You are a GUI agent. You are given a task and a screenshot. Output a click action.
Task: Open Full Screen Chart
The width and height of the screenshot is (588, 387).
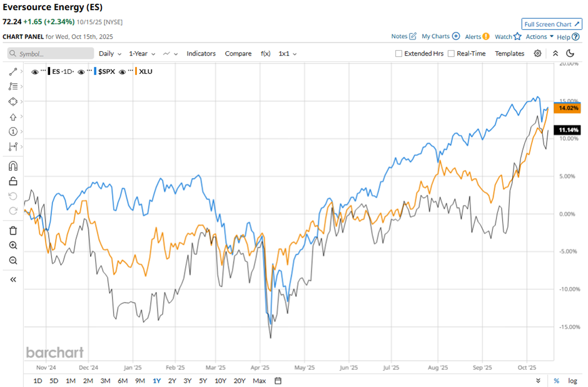point(552,24)
